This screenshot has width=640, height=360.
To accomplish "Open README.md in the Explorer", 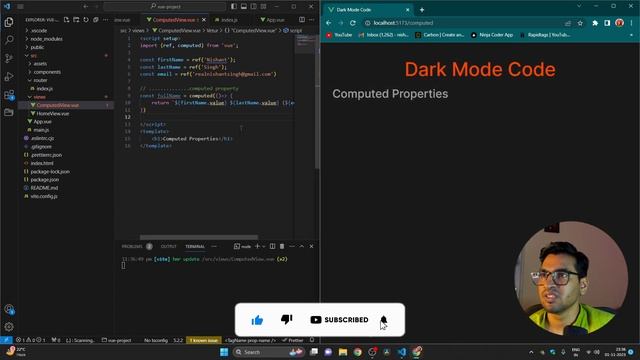I will 44,188.
